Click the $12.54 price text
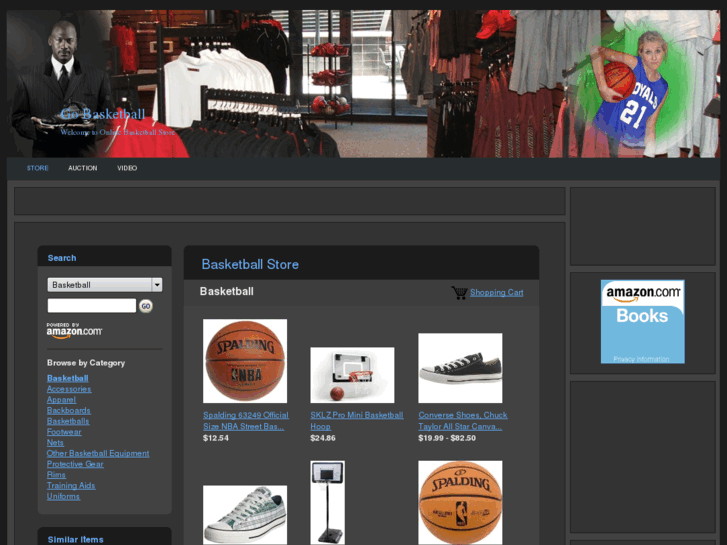 (216, 438)
